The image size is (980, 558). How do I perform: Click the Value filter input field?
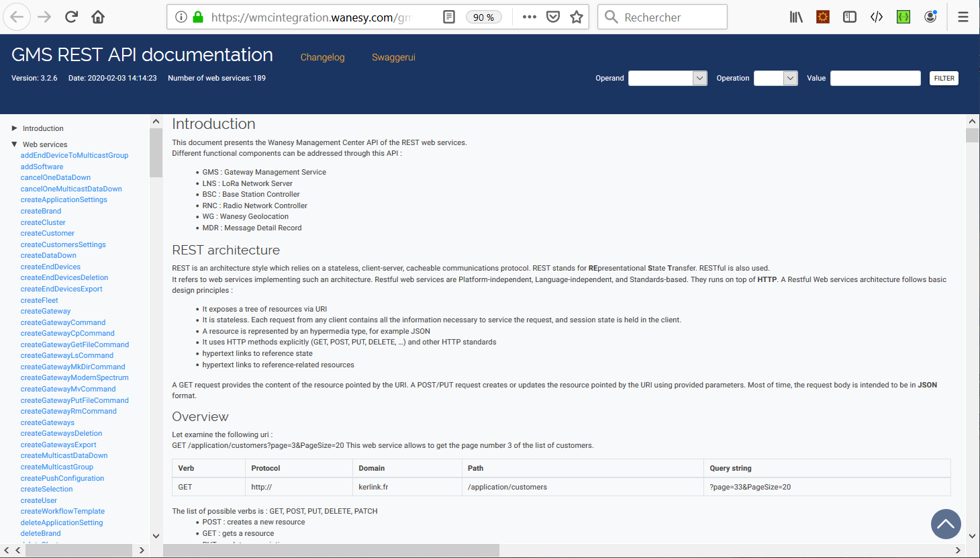pyautogui.click(x=875, y=78)
